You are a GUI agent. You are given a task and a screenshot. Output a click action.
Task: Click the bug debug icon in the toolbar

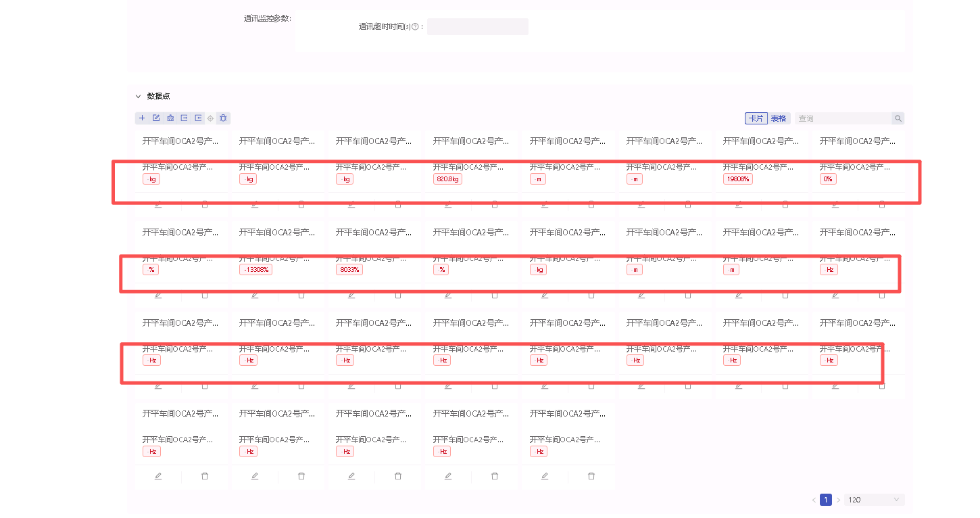[223, 118]
